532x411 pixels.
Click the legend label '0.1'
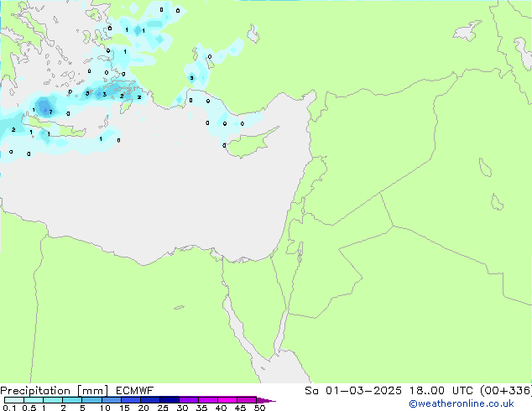(x=9, y=408)
